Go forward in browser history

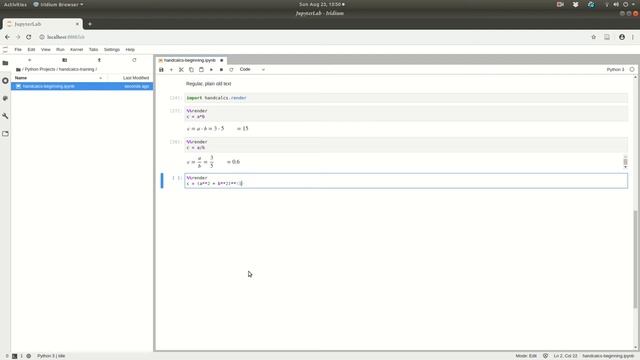coord(18,37)
